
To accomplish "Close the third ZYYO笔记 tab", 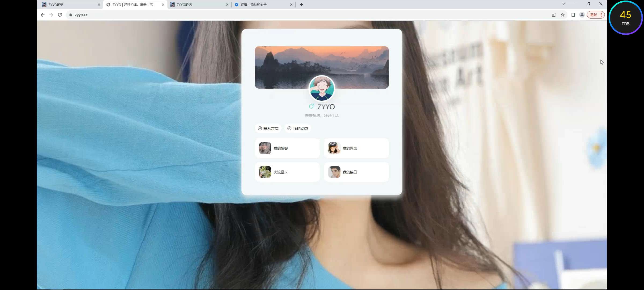I will (227, 5).
